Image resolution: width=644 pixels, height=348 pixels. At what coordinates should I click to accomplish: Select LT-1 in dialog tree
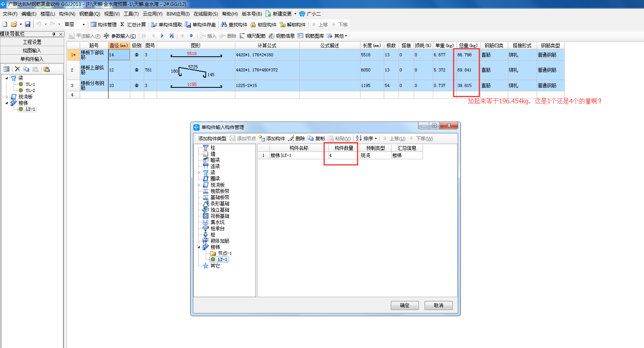222,259
